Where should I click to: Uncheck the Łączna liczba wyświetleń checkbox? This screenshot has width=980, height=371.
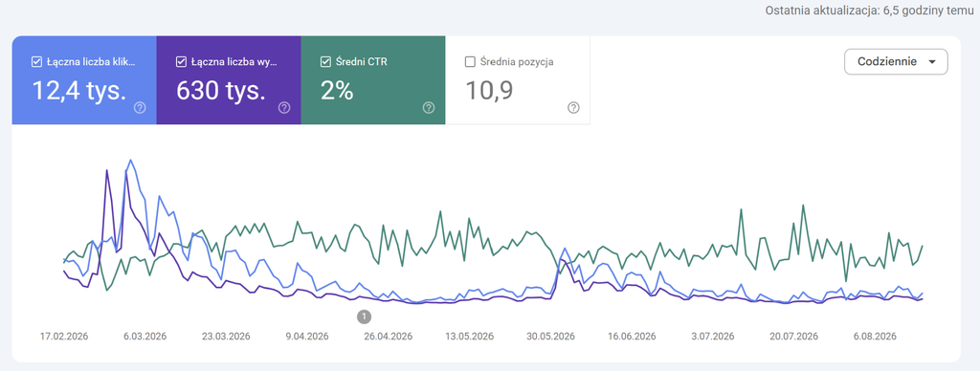tap(181, 62)
